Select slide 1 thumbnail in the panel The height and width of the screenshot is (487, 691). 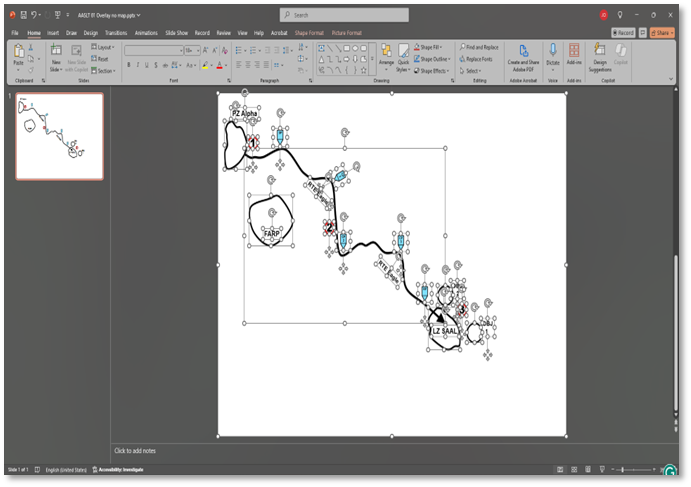59,136
